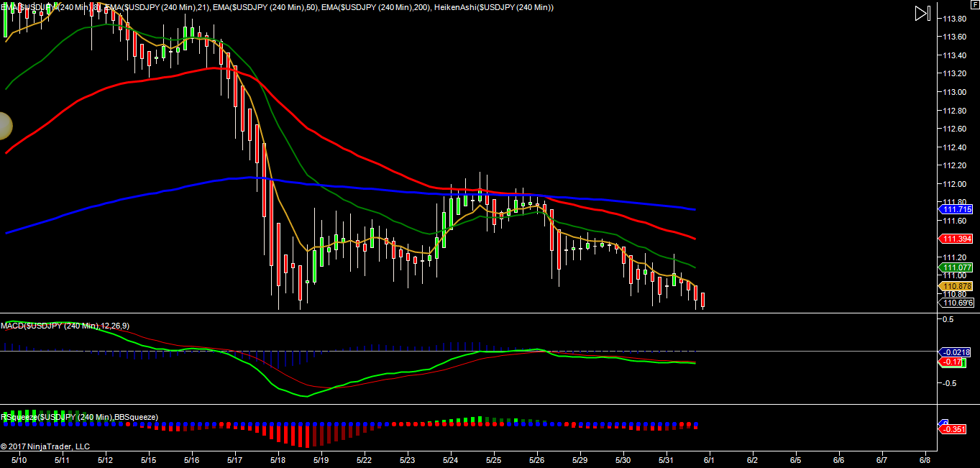Click the scroll-to-latest-bar arrow icon

point(922,13)
